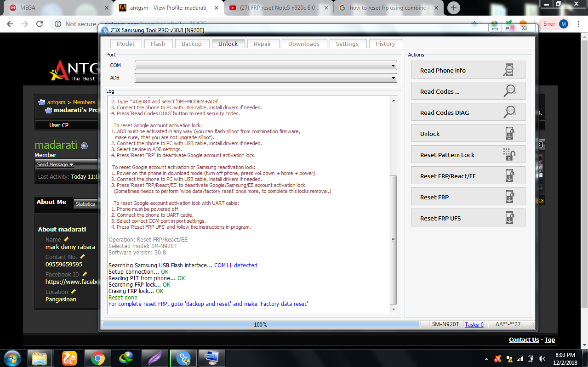This screenshot has height=367, width=588.
Task: Select the Statistics profile tab
Action: point(86,204)
